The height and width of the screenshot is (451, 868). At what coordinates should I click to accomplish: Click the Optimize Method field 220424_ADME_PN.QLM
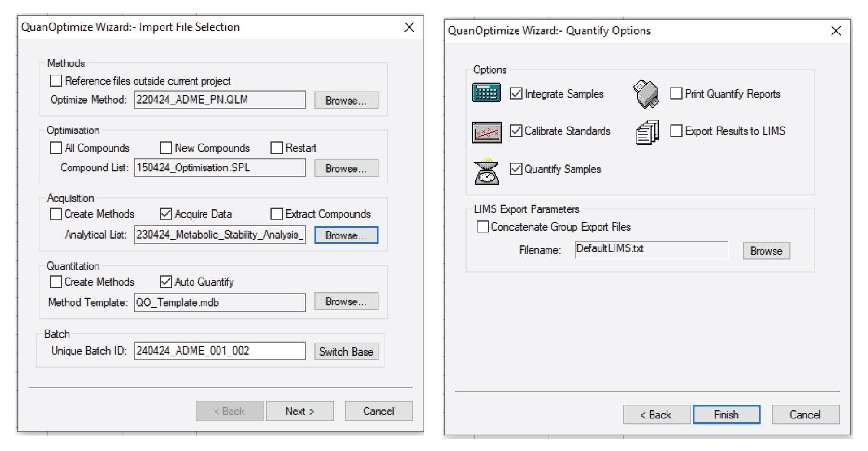[x=220, y=100]
